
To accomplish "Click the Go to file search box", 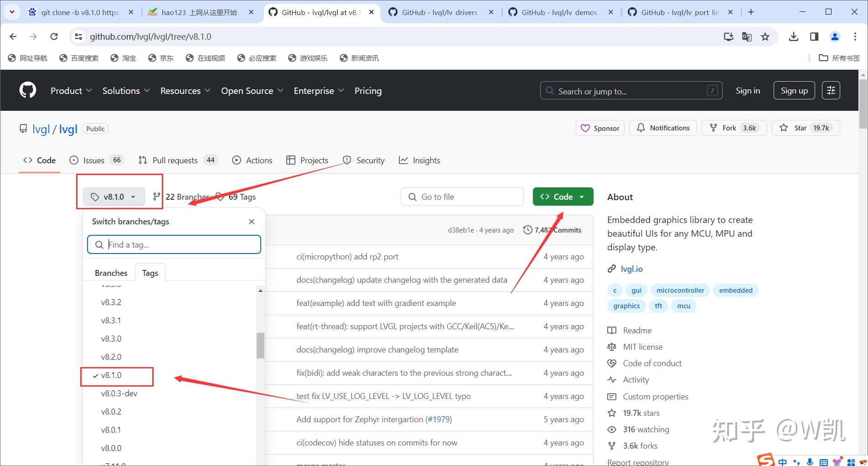I will tap(462, 197).
